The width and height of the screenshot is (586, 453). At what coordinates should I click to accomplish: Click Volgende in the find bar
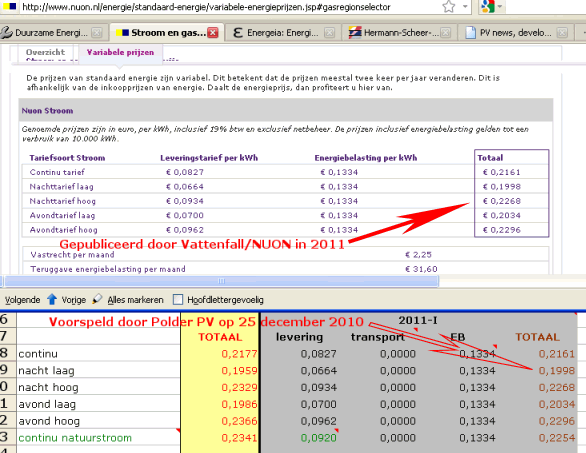[x=22, y=300]
